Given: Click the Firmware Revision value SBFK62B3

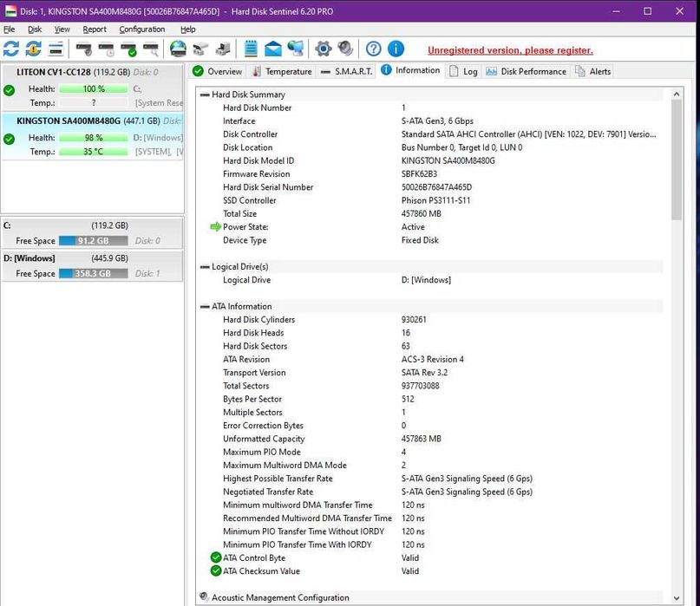Looking at the screenshot, I should [419, 174].
